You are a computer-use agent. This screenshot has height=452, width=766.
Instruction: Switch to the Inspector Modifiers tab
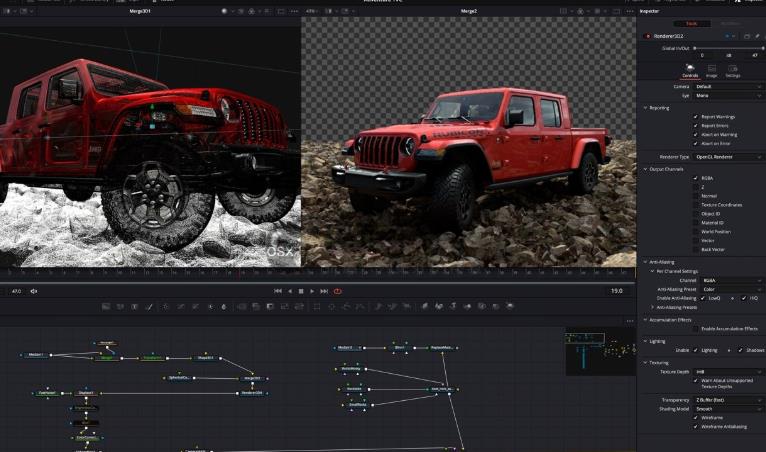pos(730,23)
